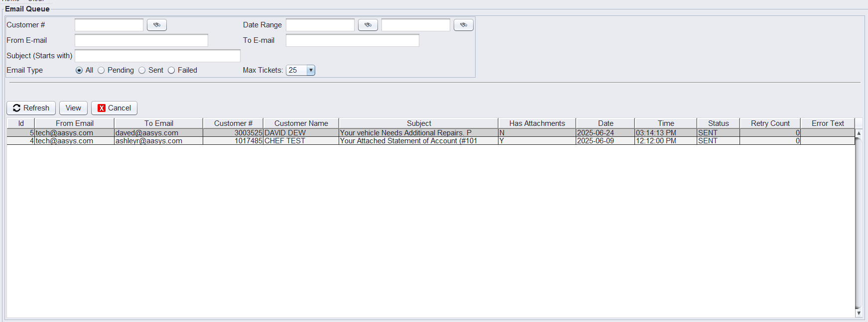
Task: Open the Date Range start date picker icon
Action: pyautogui.click(x=368, y=25)
